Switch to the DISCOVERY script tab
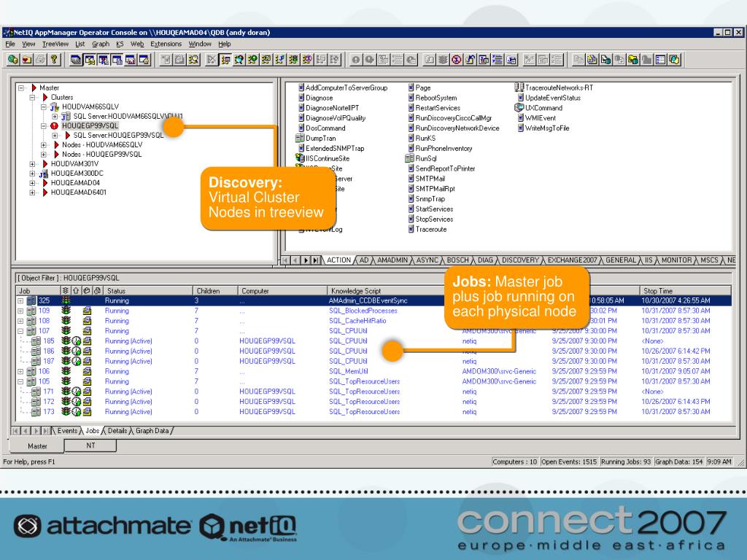The image size is (747, 560). pos(520,260)
